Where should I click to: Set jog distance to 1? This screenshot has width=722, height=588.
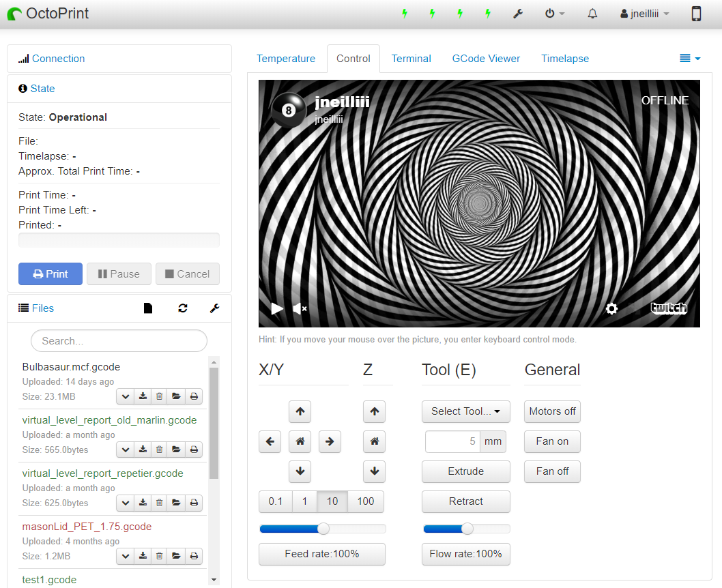[304, 501]
